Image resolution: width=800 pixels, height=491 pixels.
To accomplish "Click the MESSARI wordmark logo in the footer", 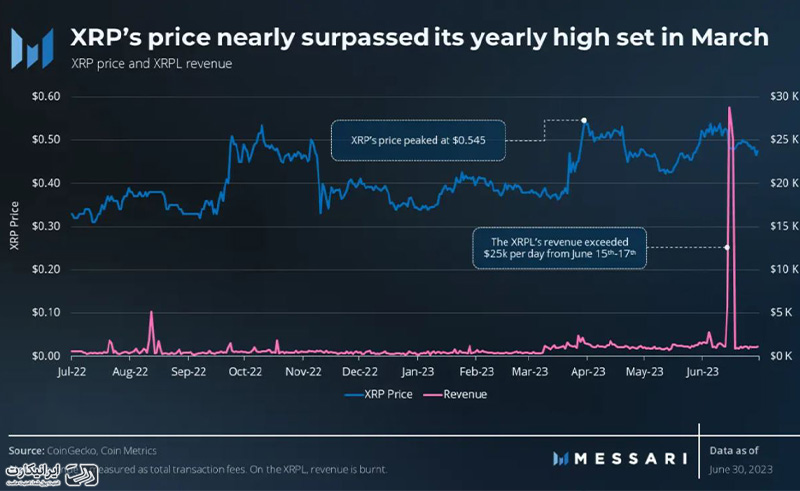I will tap(620, 458).
